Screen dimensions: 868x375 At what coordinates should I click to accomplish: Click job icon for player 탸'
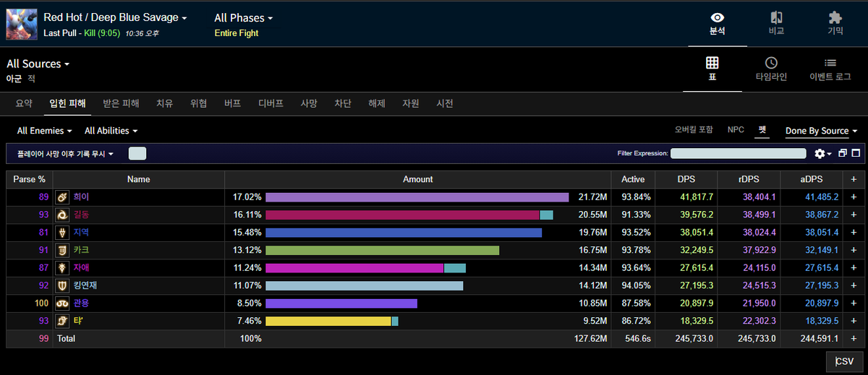pos(63,321)
